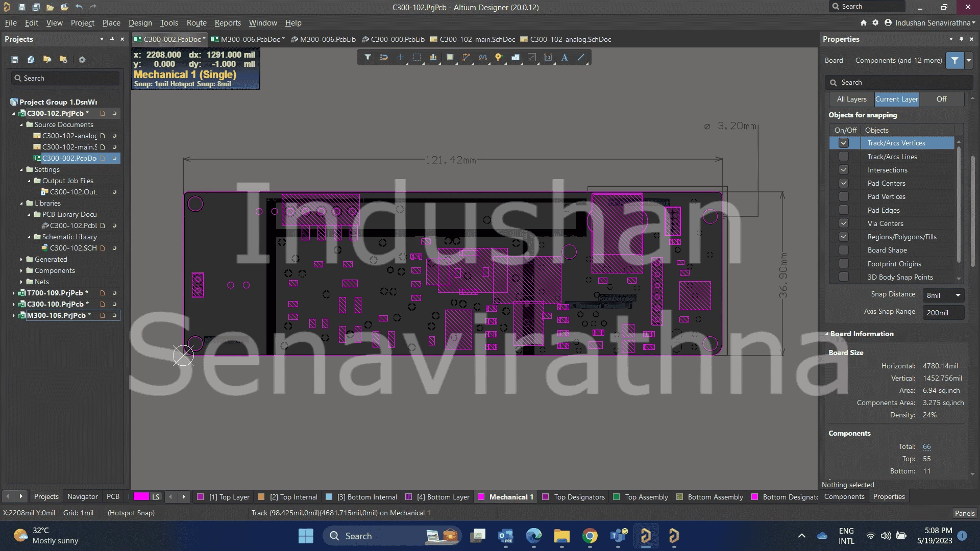Open the Projects panel gear settings

(82, 60)
